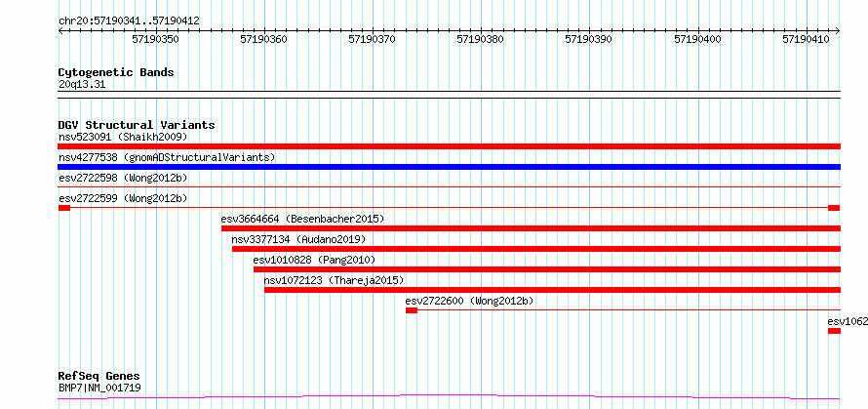Click the nsv523091 (Shaikh2009) variant label
Screen dimensions: 868x409
[x=123, y=137]
